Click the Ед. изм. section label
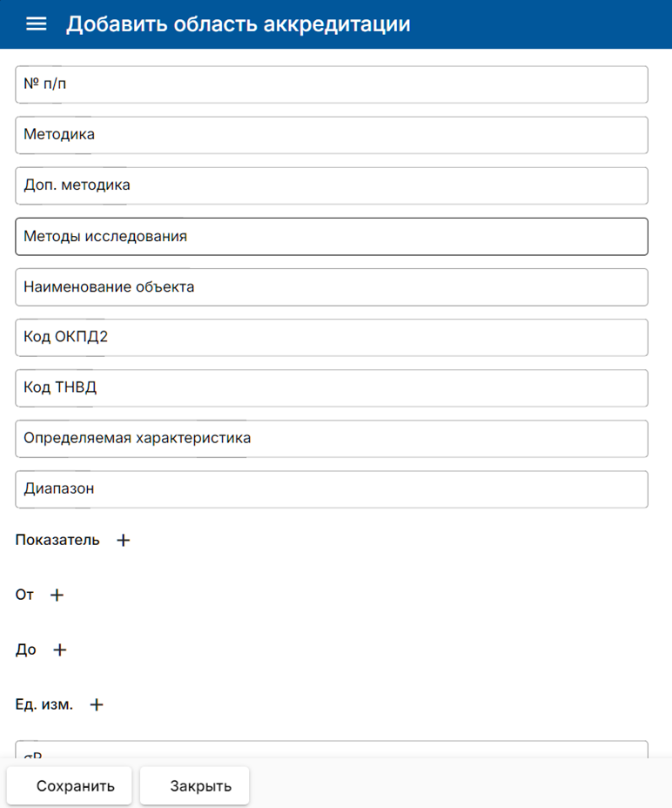This screenshot has width=672, height=808. [44, 704]
